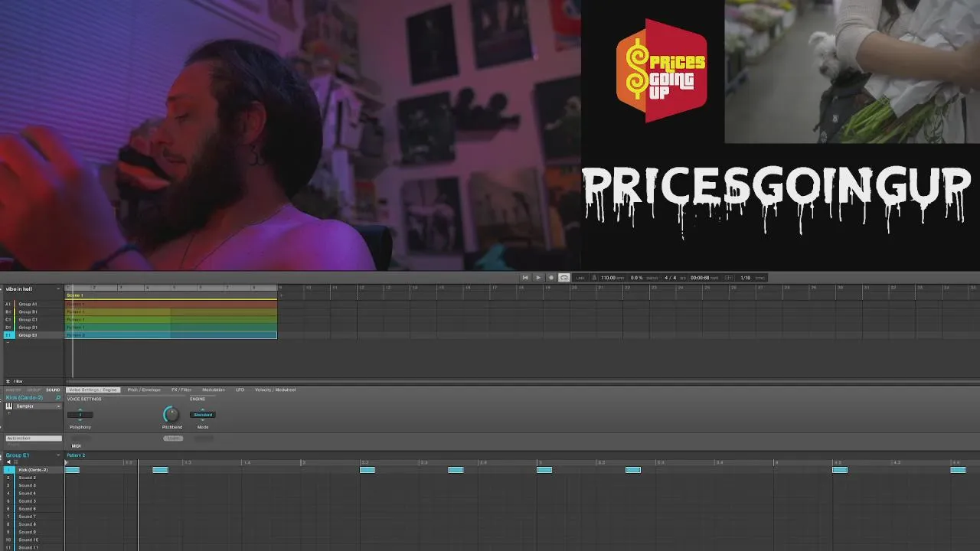Open the Velocity / Modwheel page tab
980x551 pixels.
pyautogui.click(x=275, y=390)
